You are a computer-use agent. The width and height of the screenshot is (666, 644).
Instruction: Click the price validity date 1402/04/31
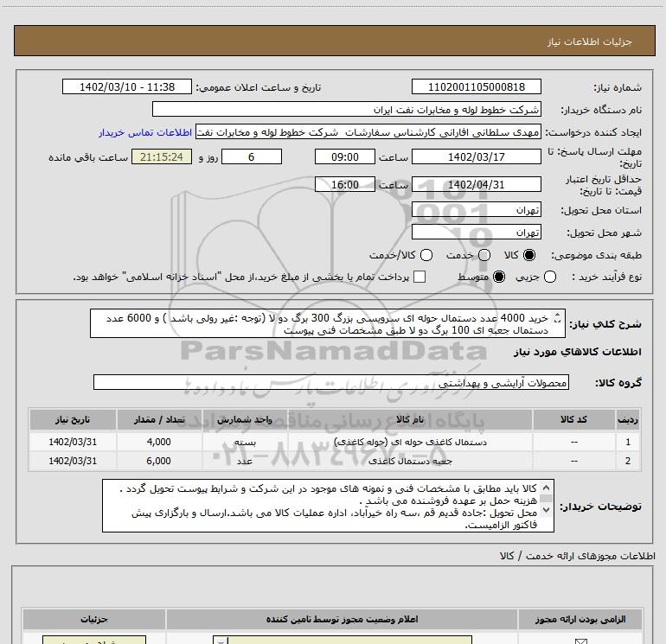click(x=476, y=184)
